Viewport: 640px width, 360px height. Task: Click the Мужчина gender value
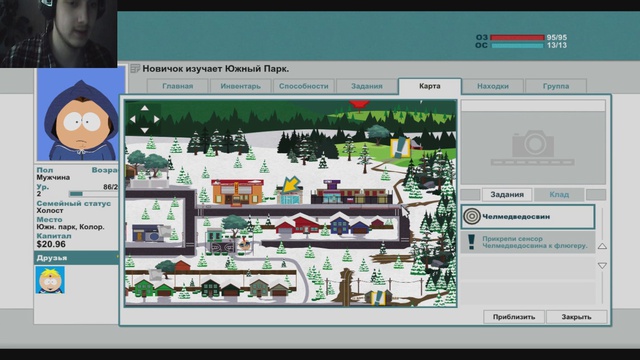coord(53,178)
